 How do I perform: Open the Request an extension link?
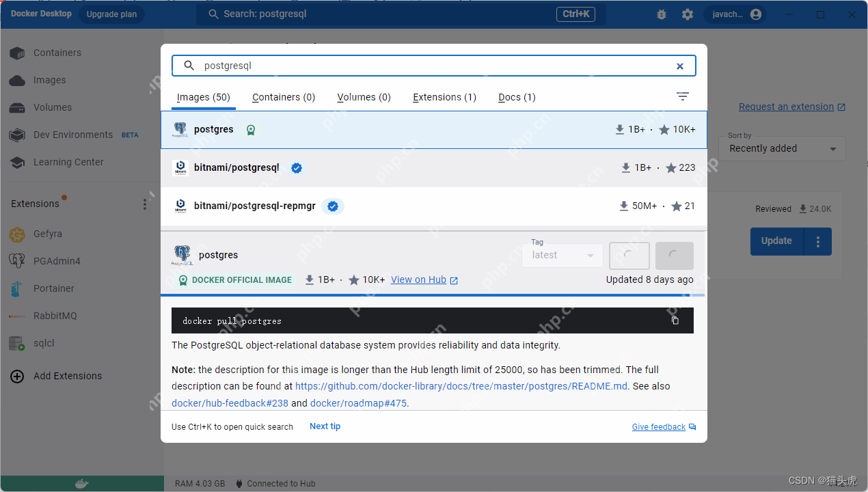pos(792,107)
